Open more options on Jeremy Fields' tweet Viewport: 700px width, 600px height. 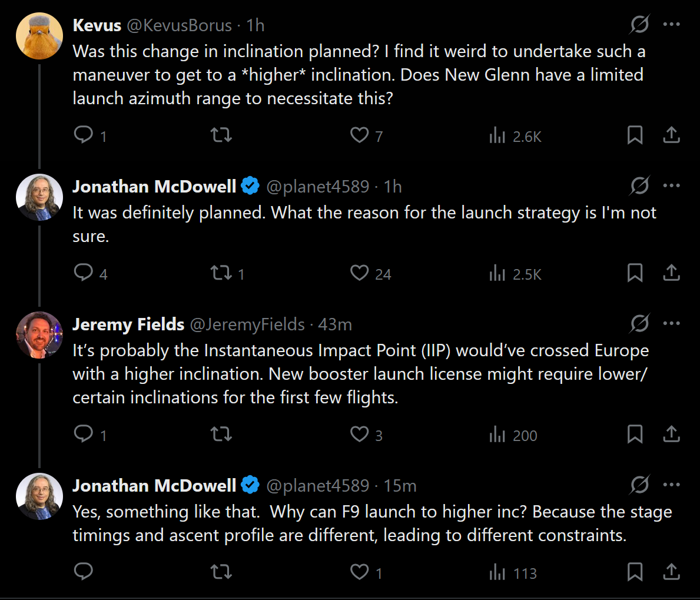(x=671, y=324)
